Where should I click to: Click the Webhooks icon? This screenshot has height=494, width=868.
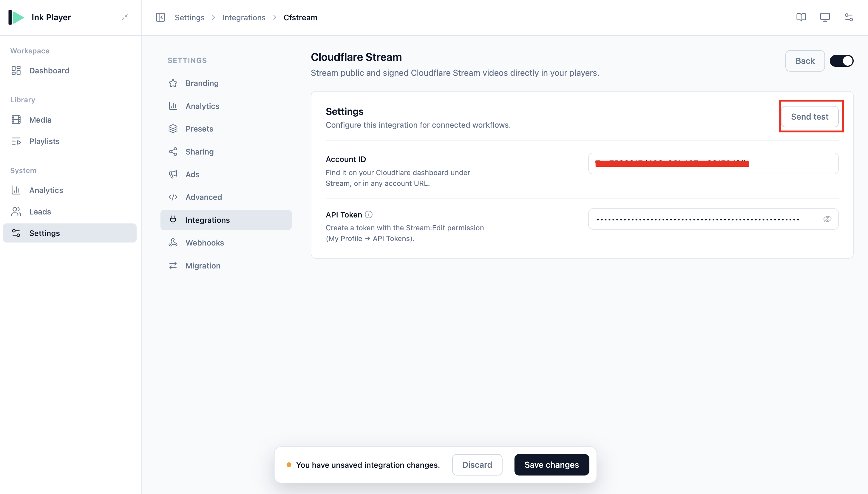click(173, 243)
